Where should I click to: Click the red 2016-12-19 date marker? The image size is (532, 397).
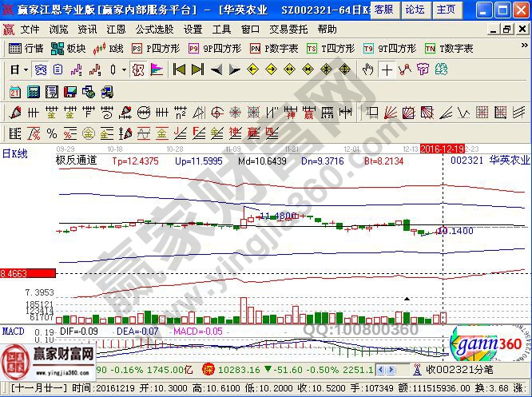click(443, 149)
